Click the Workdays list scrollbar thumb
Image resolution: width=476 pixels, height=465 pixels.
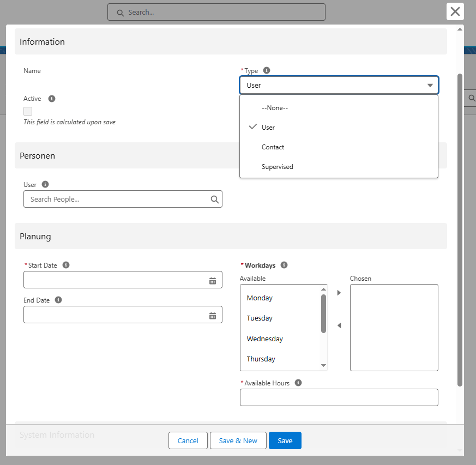tap(324, 313)
